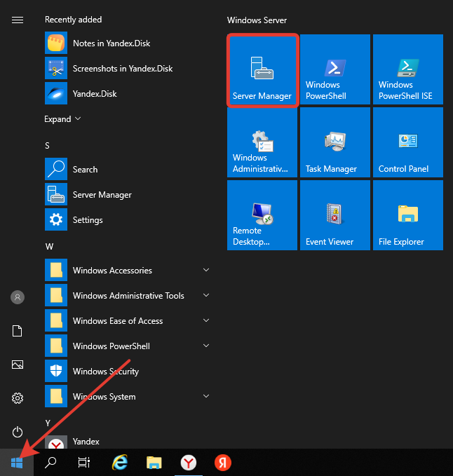Image resolution: width=453 pixels, height=476 pixels.
Task: Launch the Windows PowerShell tile
Action: (335, 69)
